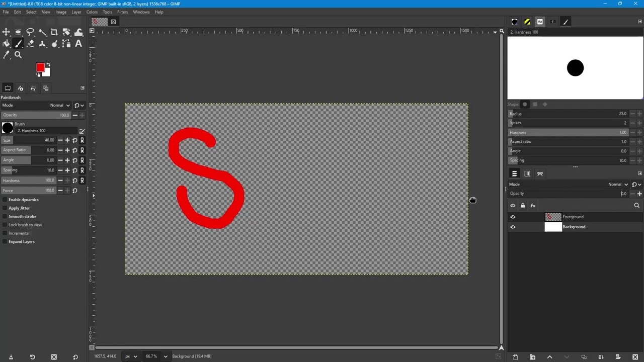Image resolution: width=644 pixels, height=362 pixels.
Task: Select the Move tool
Action: pos(6,32)
